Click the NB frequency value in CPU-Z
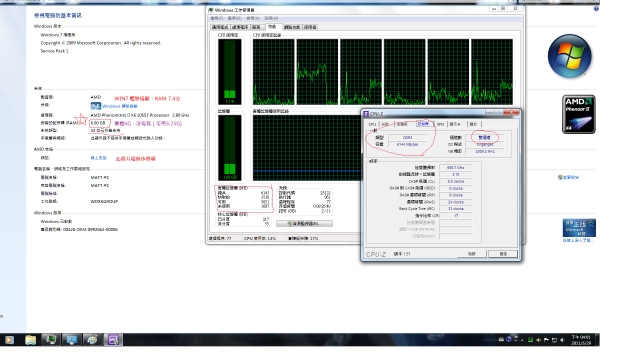 (485, 151)
